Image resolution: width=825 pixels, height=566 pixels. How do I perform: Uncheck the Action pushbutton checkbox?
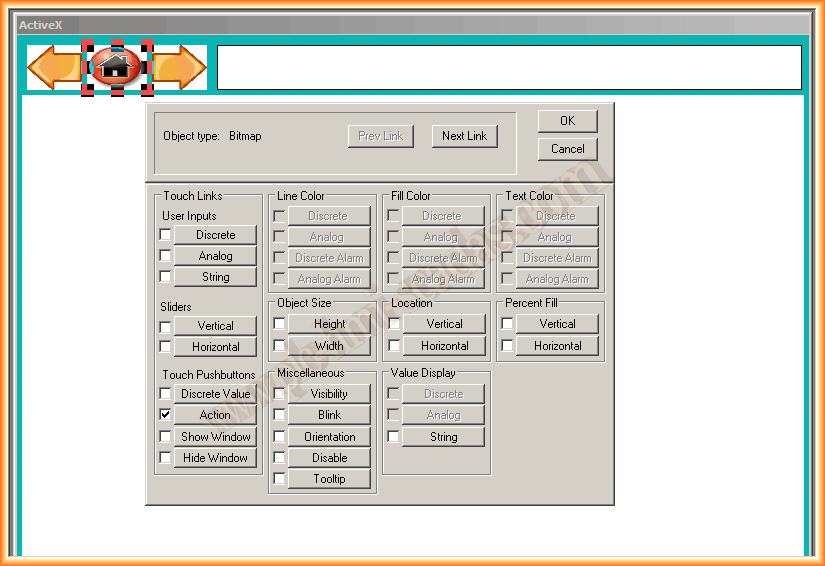point(165,415)
